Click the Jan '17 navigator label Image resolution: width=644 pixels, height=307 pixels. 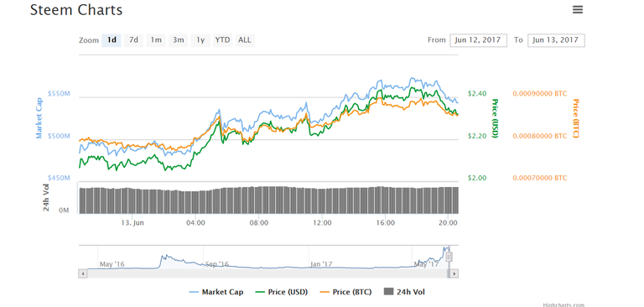coord(321,264)
